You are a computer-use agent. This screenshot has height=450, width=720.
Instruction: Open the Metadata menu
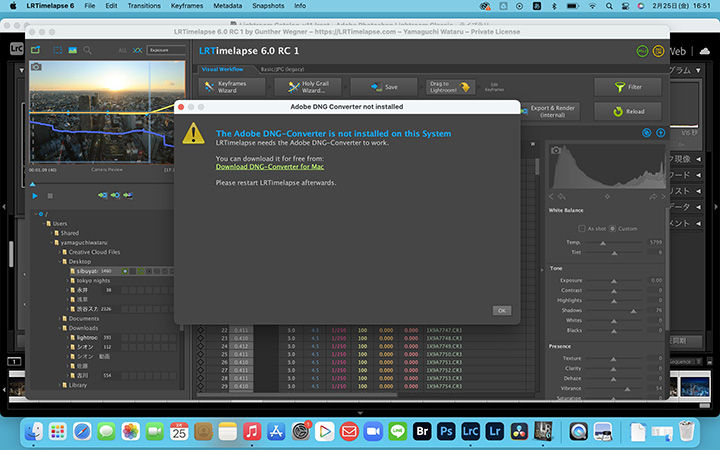point(228,6)
